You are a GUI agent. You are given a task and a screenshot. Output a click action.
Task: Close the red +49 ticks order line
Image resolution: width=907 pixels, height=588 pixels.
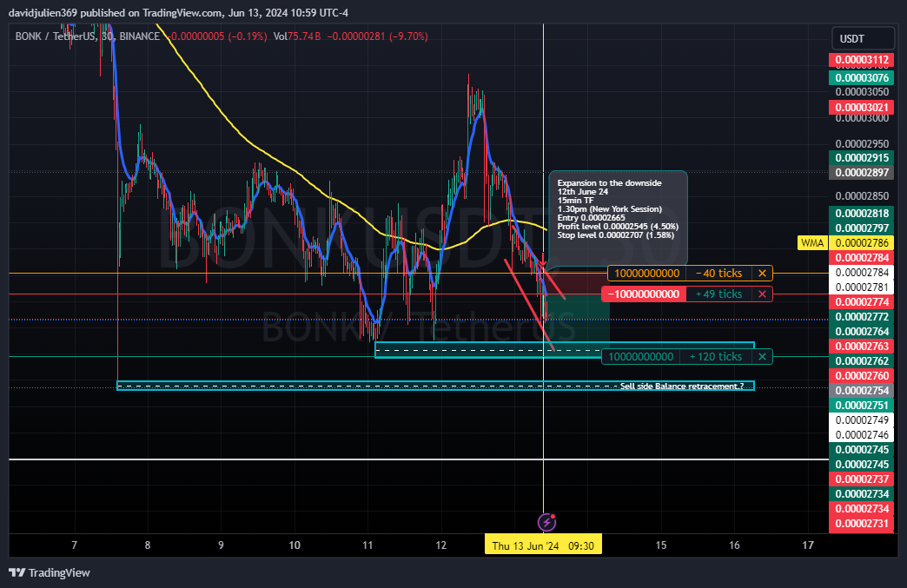(x=763, y=294)
